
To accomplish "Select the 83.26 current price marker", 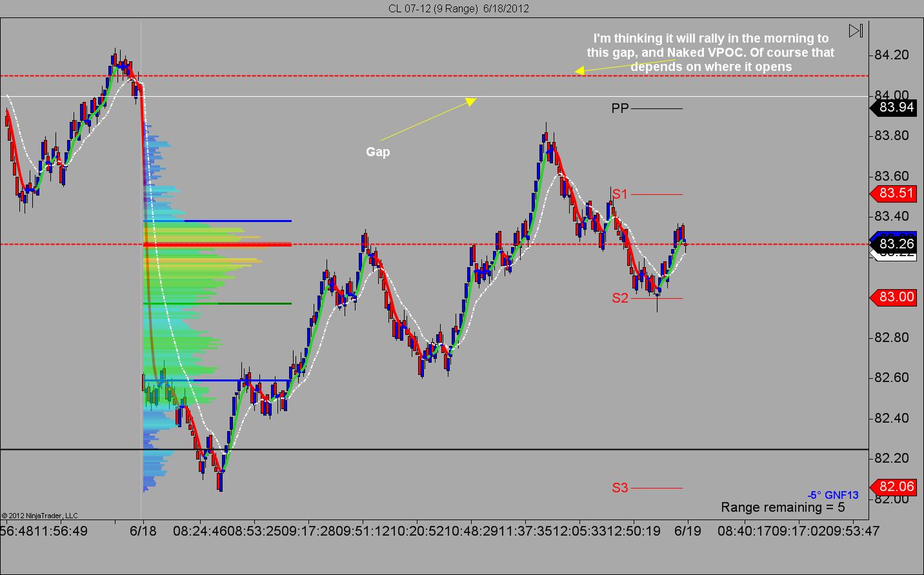I will coord(894,244).
